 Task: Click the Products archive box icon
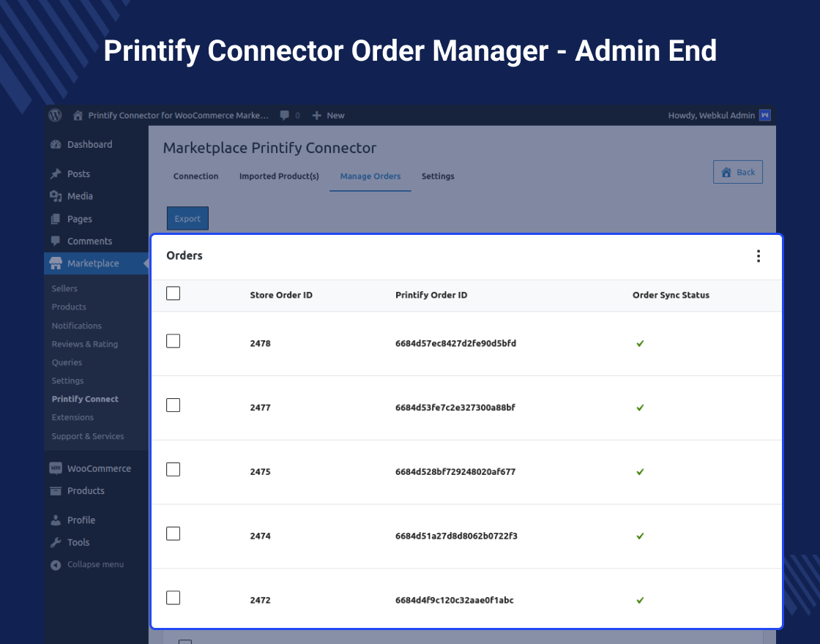[56, 491]
